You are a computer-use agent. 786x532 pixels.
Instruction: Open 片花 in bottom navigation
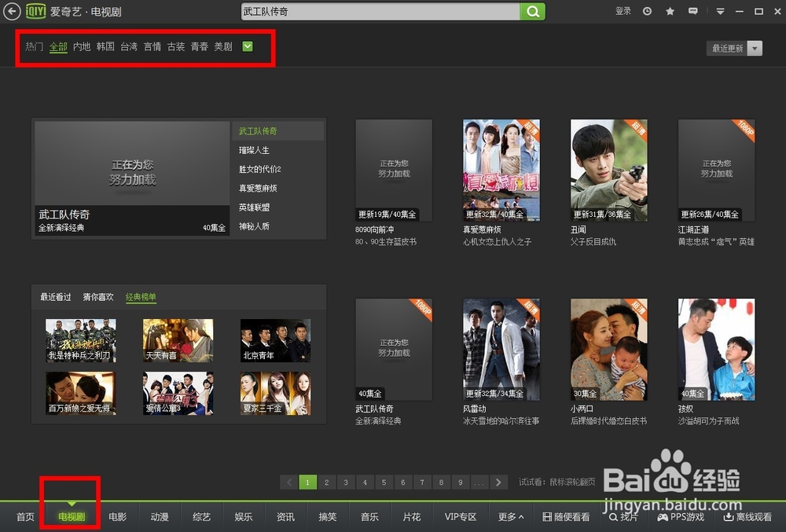coord(412,516)
